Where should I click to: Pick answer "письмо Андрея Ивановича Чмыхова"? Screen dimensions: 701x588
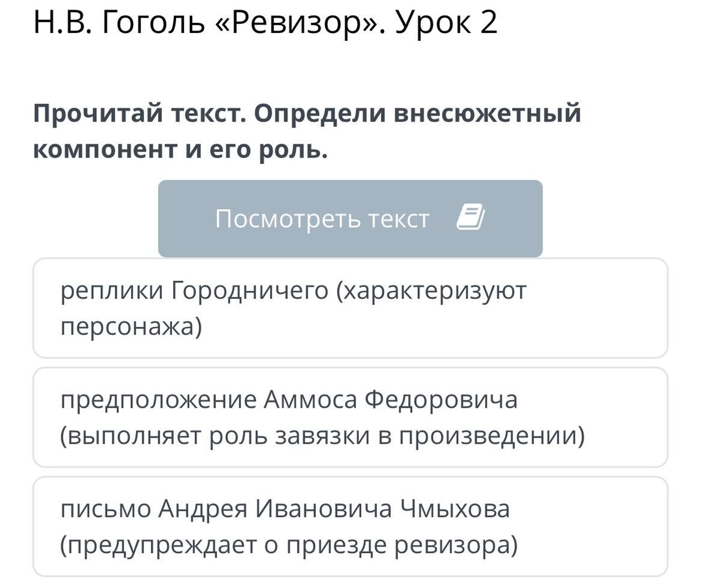pyautogui.click(x=350, y=527)
